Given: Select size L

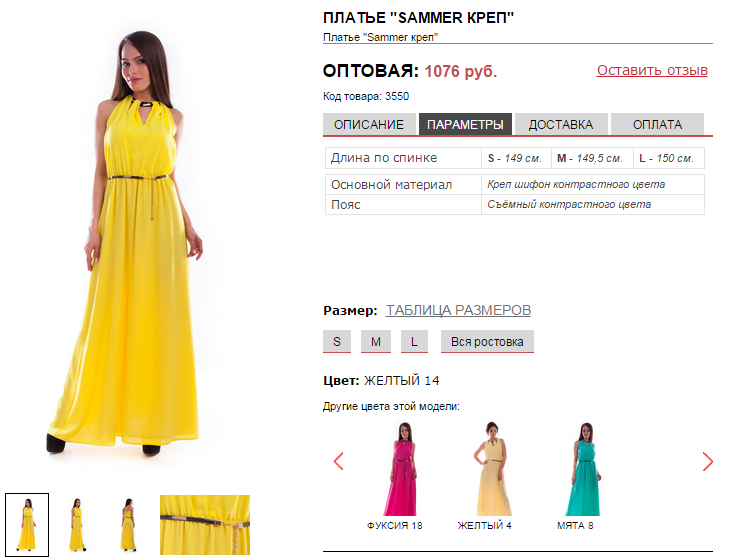Looking at the screenshot, I should [x=414, y=342].
